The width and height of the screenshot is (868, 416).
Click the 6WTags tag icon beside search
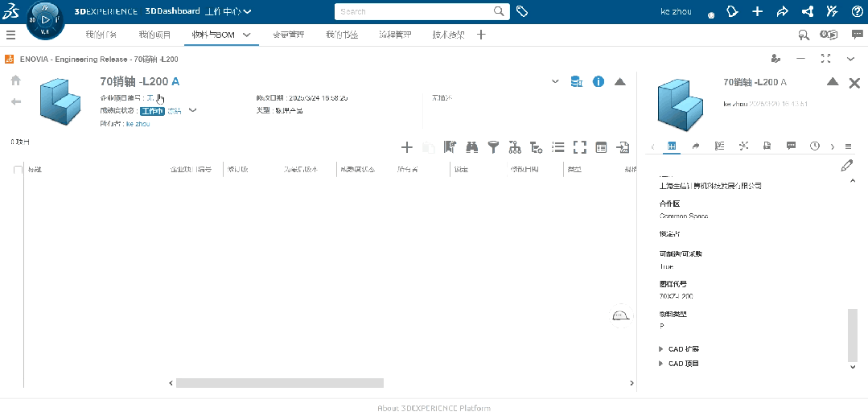point(522,12)
